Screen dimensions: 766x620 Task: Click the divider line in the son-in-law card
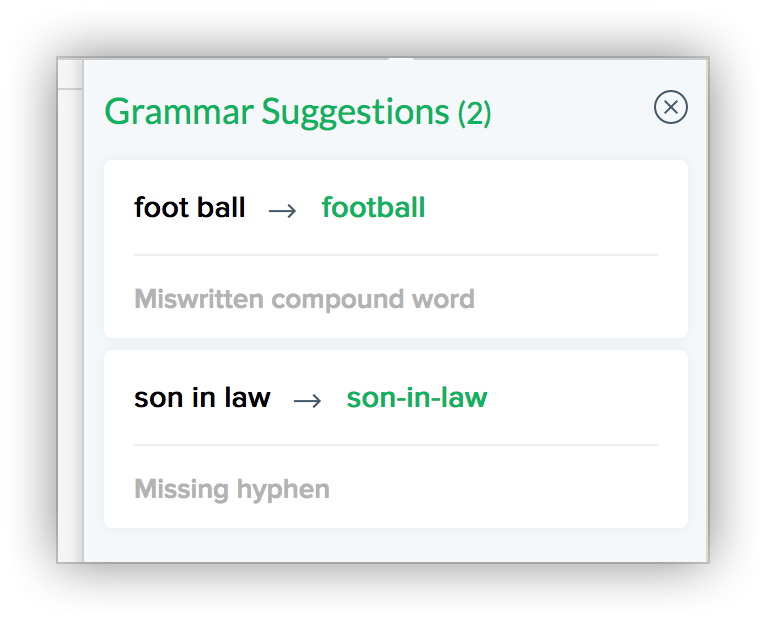tap(396, 445)
